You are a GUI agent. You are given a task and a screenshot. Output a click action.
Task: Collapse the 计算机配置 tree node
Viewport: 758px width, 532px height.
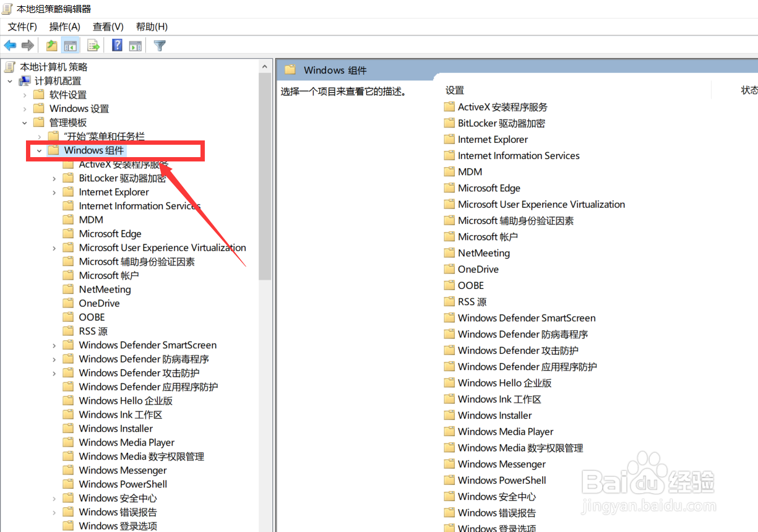[10, 81]
